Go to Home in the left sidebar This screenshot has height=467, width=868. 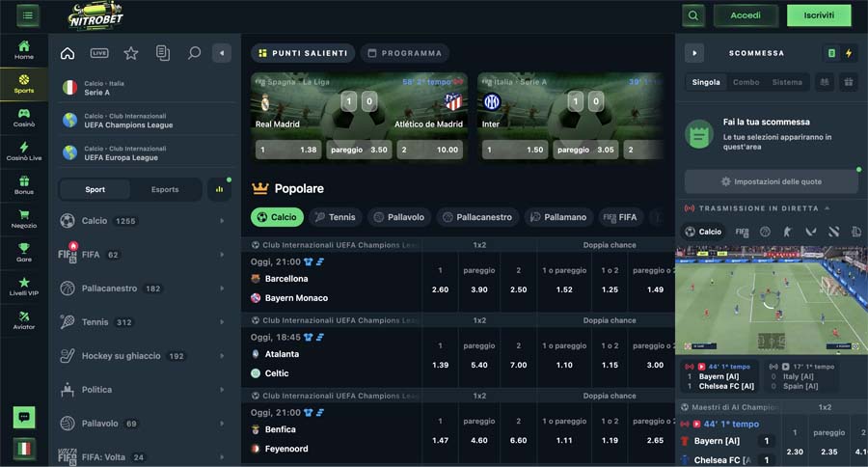click(24, 50)
